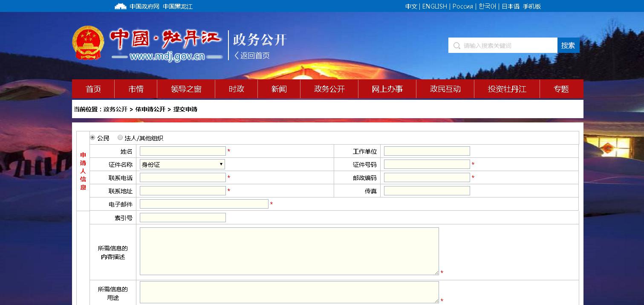644x305 pixels.
Task: Click the Great Wall icon in top bar
Action: pyautogui.click(x=121, y=6)
